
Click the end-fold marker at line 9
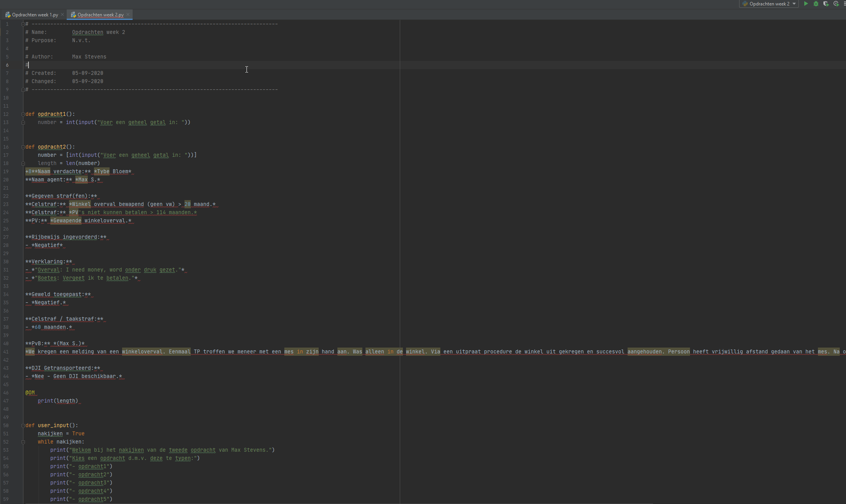click(23, 90)
